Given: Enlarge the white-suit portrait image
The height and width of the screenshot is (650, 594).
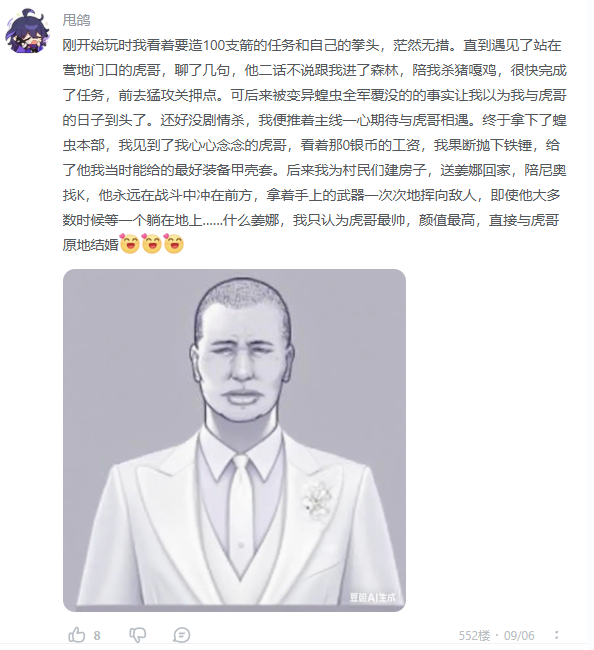Looking at the screenshot, I should pos(234,440).
